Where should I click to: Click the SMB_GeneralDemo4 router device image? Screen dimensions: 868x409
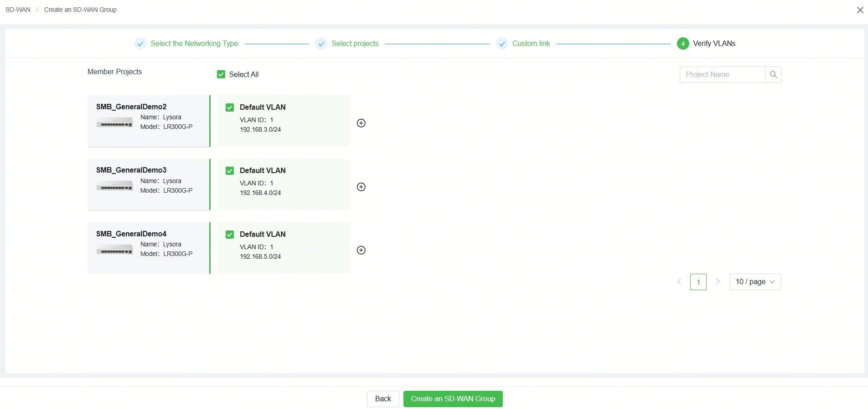(115, 250)
